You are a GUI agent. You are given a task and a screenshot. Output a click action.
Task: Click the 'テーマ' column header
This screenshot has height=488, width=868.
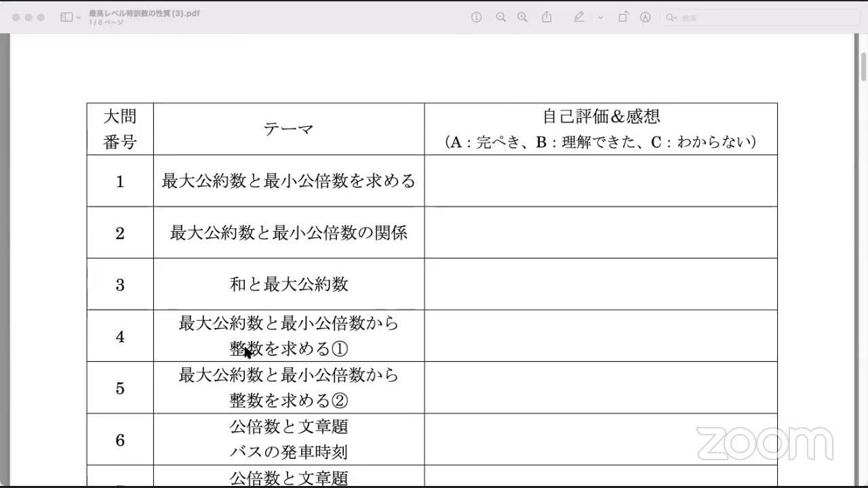click(x=289, y=129)
